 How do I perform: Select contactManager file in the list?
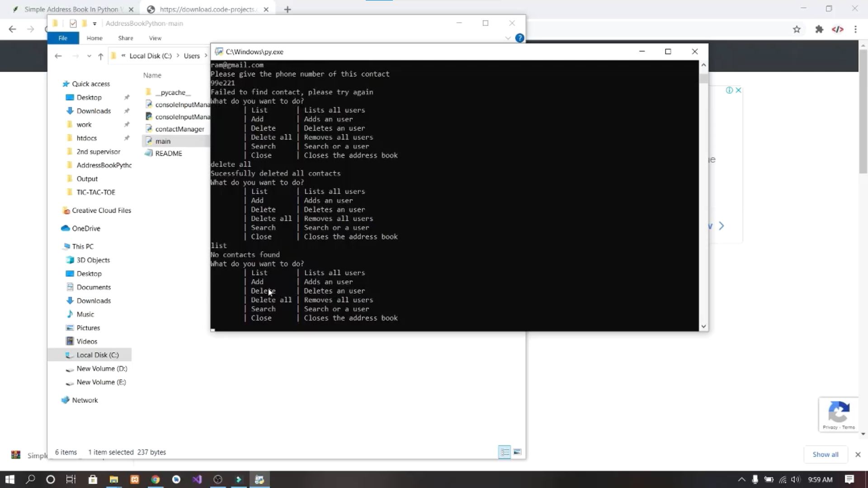[179, 129]
